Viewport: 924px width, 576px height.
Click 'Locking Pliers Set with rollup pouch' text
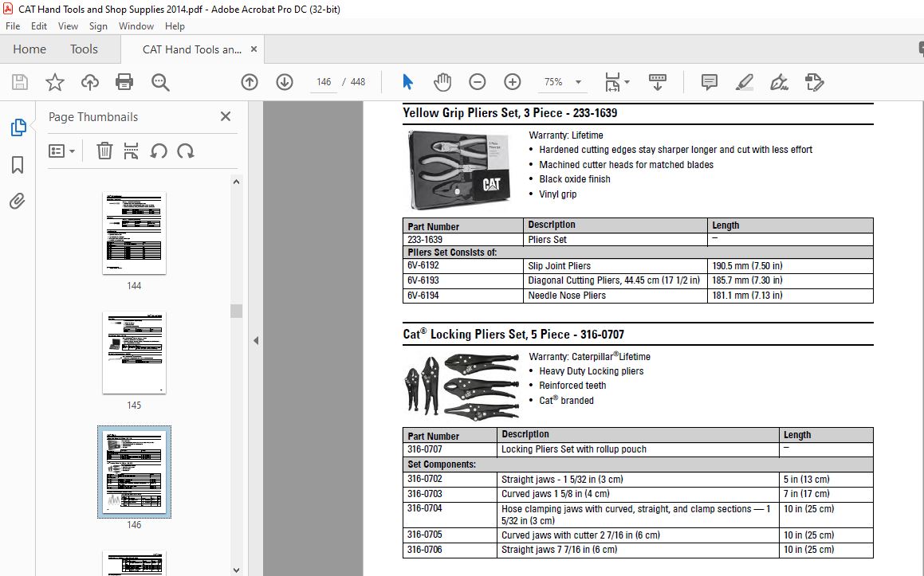click(574, 449)
